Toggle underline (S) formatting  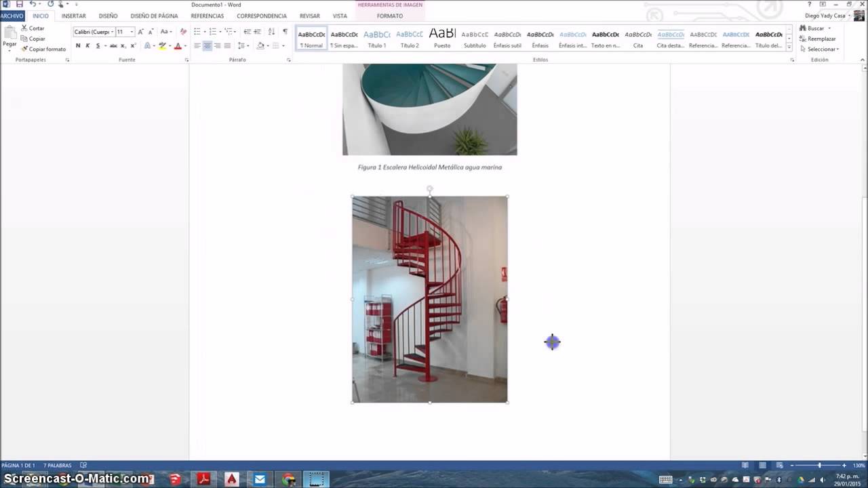(98, 45)
